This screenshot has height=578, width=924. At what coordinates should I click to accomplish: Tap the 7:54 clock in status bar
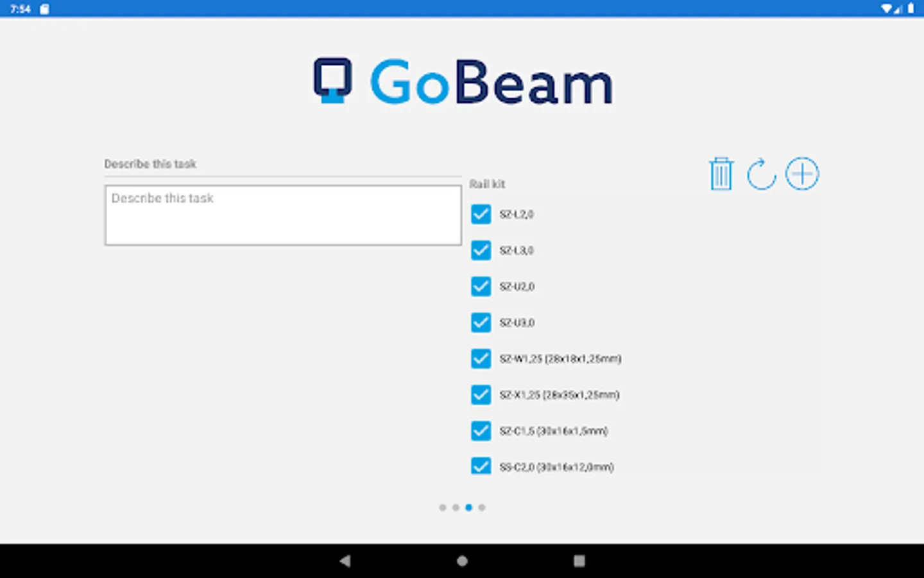pyautogui.click(x=20, y=9)
